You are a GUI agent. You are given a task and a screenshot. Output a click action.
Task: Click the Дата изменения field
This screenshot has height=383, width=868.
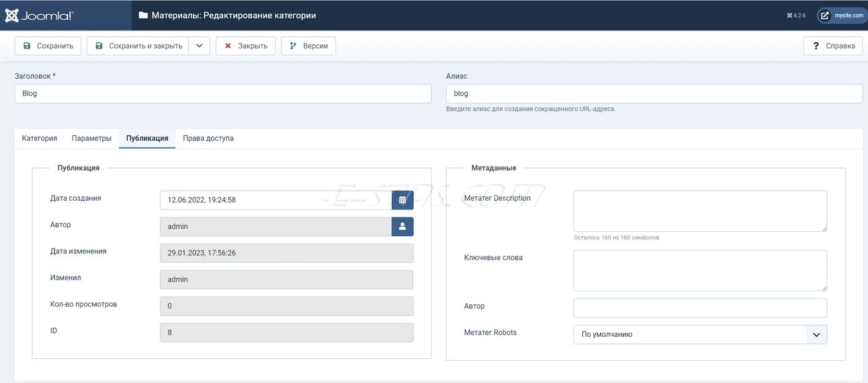(286, 253)
